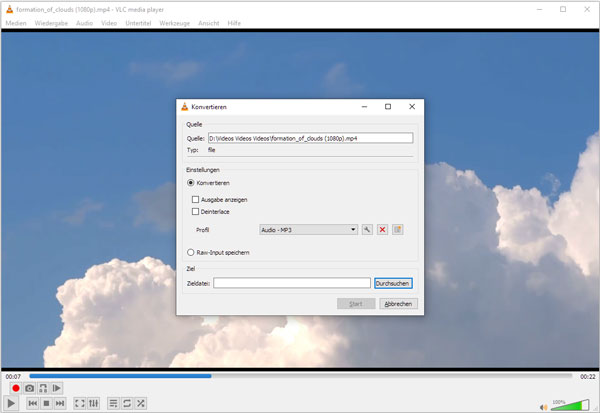Seek on the playback progress bar
Image resolution: width=600 pixels, height=413 pixels.
tap(301, 376)
